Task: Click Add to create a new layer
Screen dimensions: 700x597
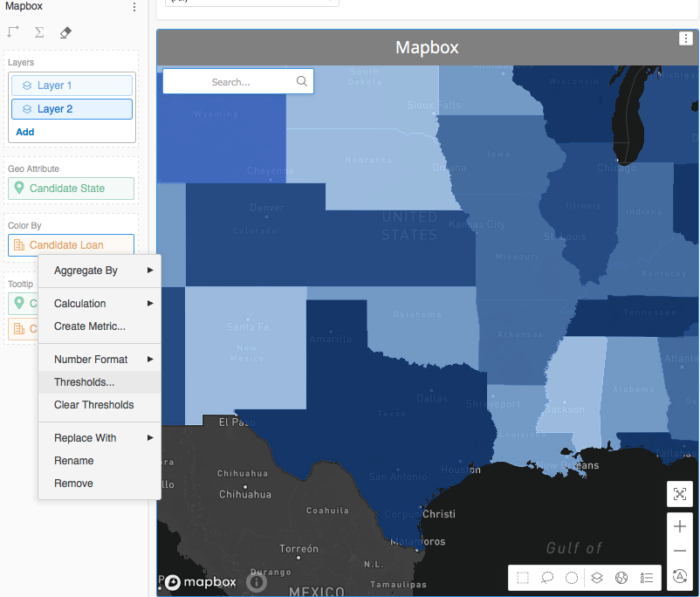Action: 24,131
